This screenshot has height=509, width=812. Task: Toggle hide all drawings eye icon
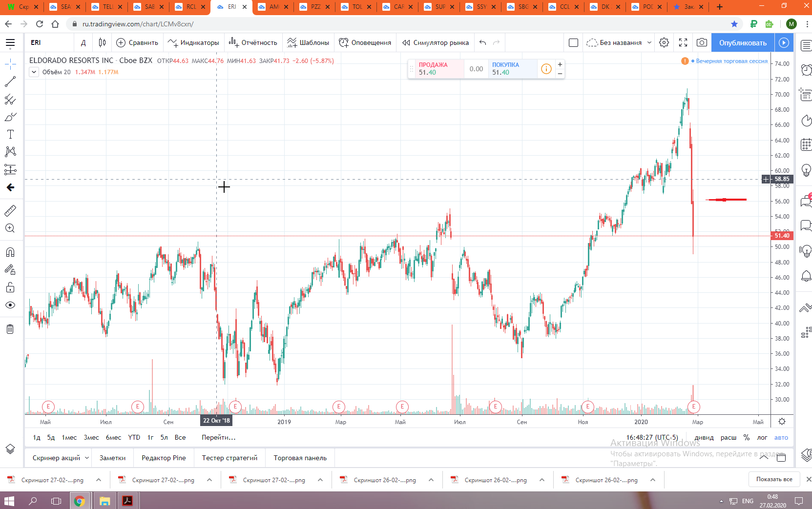pos(10,305)
